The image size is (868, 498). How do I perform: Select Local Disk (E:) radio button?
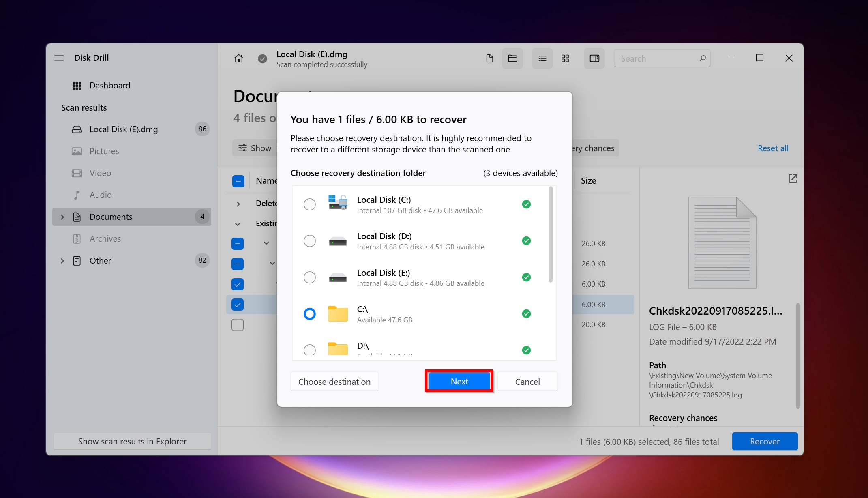[x=310, y=277]
